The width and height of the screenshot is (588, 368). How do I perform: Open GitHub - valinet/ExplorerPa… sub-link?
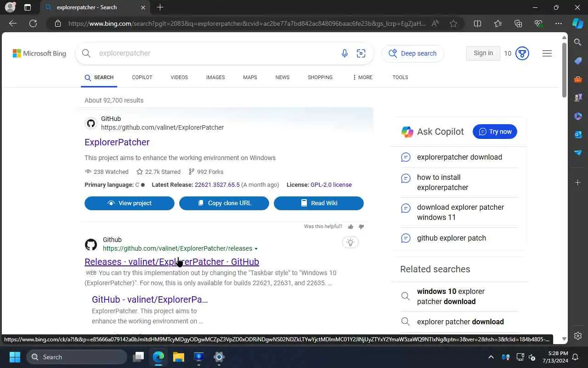click(150, 299)
